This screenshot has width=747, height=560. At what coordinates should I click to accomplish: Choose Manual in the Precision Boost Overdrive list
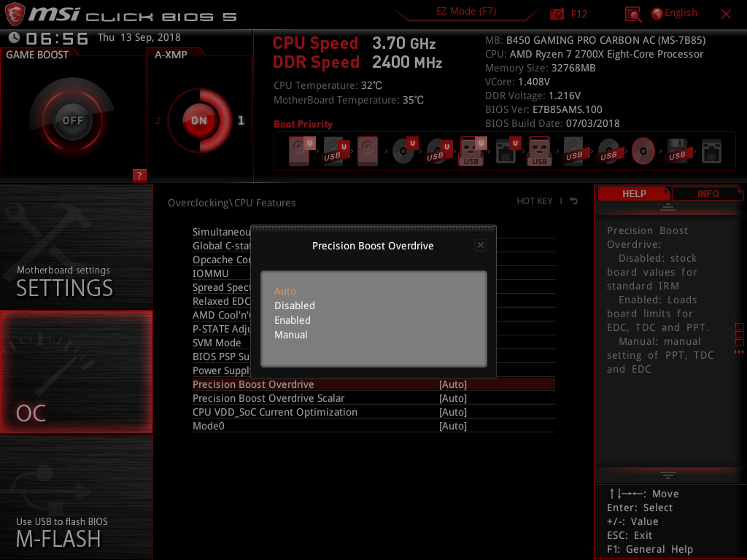[290, 335]
